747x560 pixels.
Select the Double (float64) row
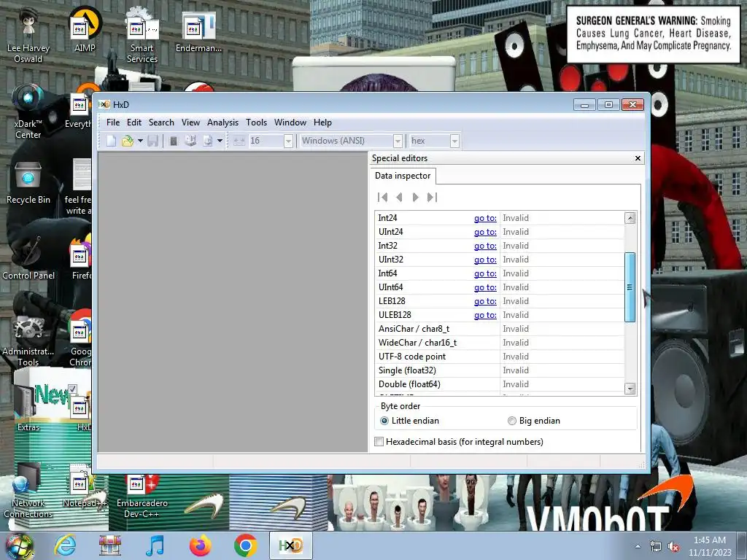[x=500, y=384]
